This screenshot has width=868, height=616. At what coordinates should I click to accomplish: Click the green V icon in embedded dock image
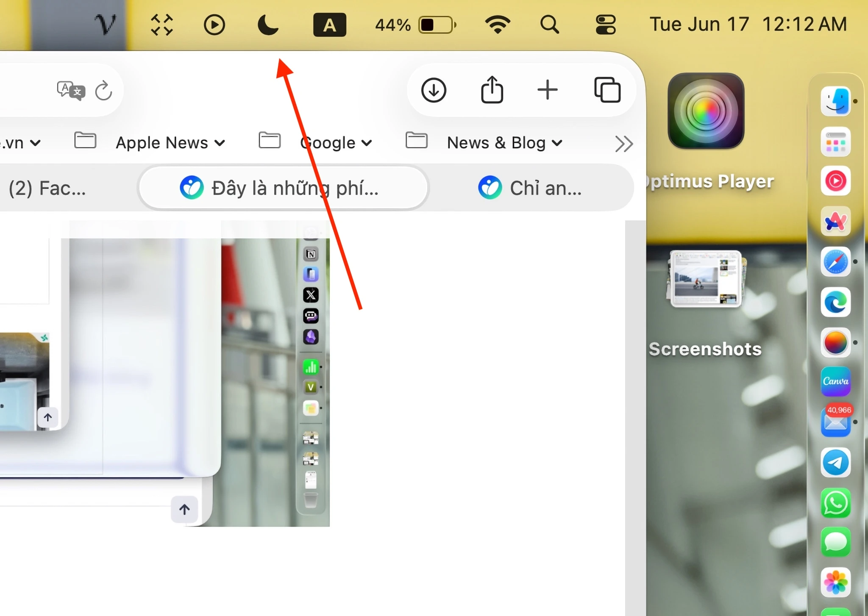[311, 387]
